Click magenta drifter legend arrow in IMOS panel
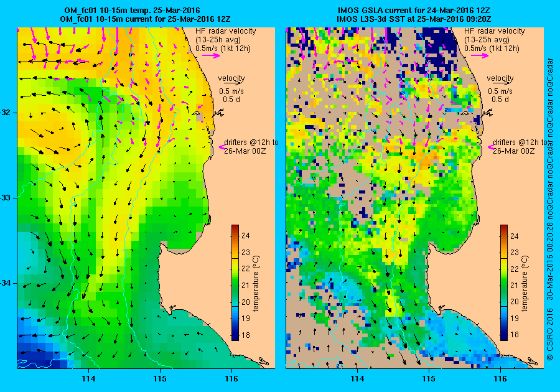The image size is (560, 392). pos(490,147)
